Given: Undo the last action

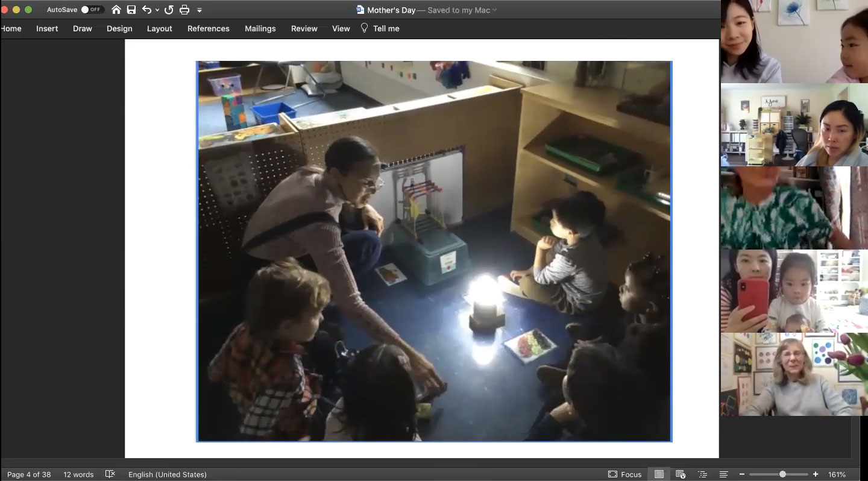Looking at the screenshot, I should [146, 10].
